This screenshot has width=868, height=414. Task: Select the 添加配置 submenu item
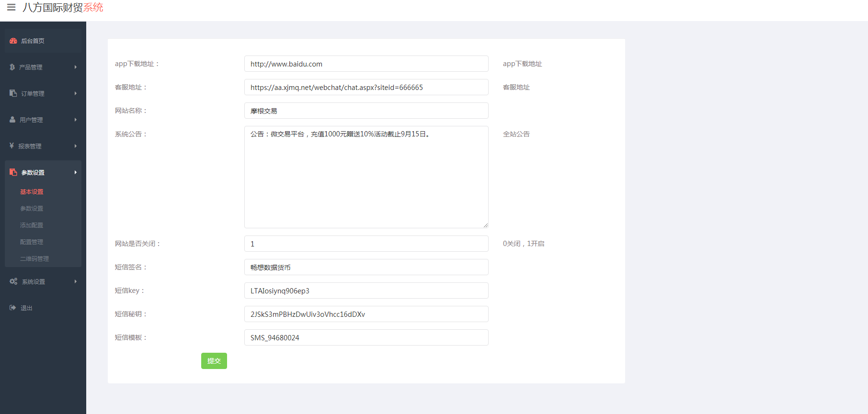[32, 225]
